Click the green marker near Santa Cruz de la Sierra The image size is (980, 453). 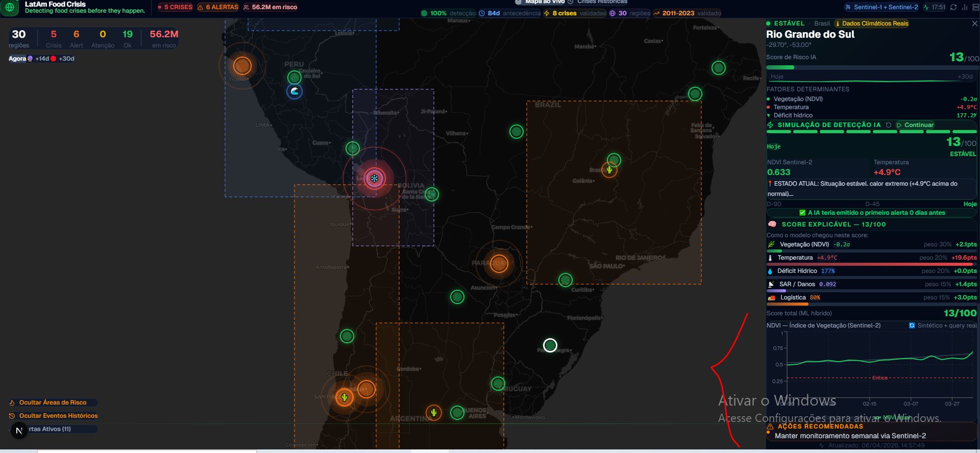[x=432, y=194]
